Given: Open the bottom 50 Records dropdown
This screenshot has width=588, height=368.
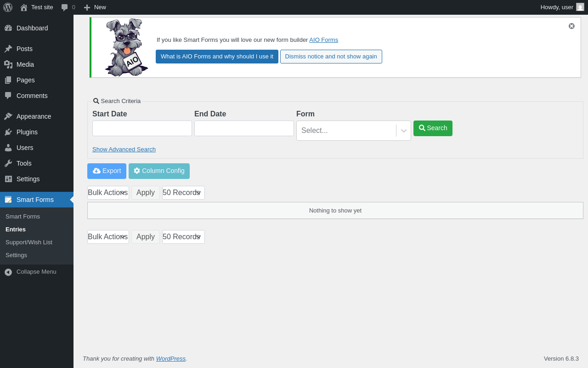Looking at the screenshot, I should 183,237.
